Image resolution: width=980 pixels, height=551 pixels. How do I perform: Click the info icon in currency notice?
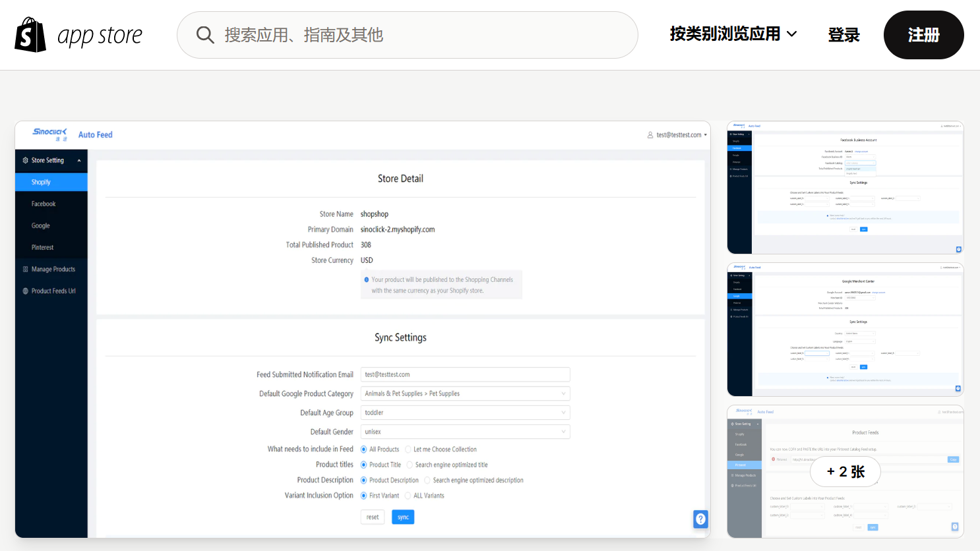click(x=367, y=279)
